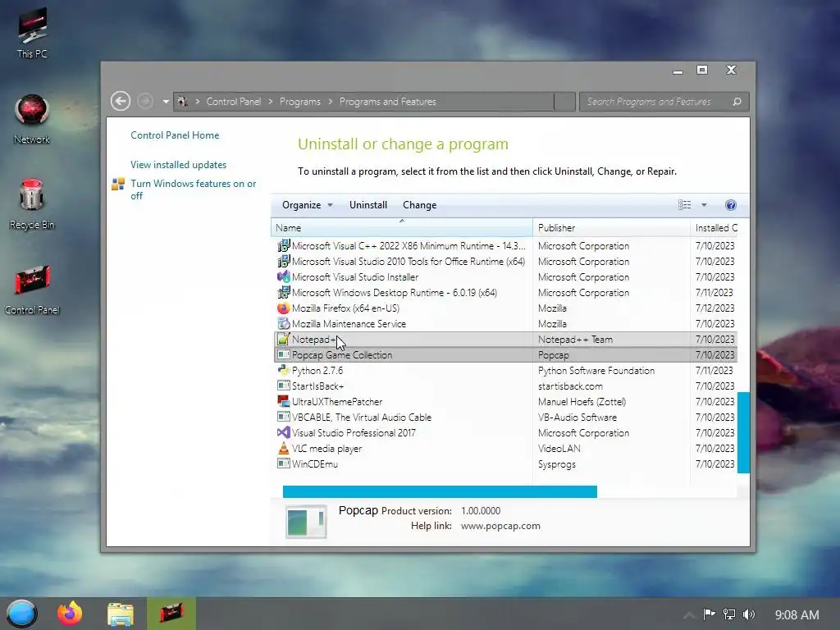Click Mozilla Maintenance Service row icon

(283, 323)
